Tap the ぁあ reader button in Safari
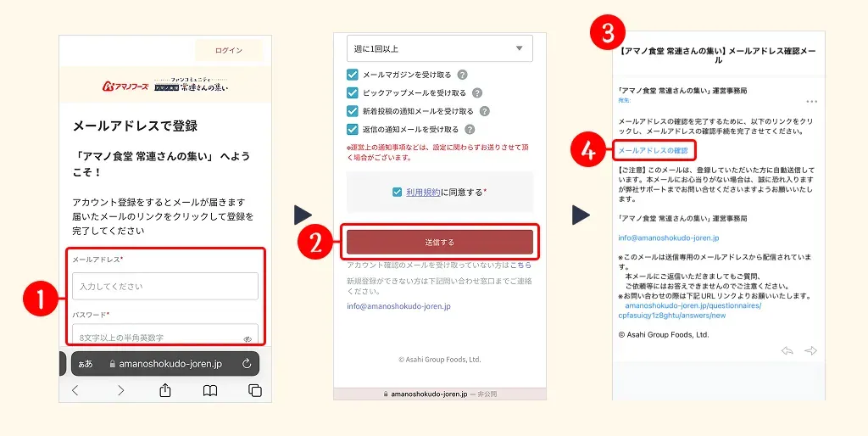Viewport: 868px width, 436px height. 86,364
